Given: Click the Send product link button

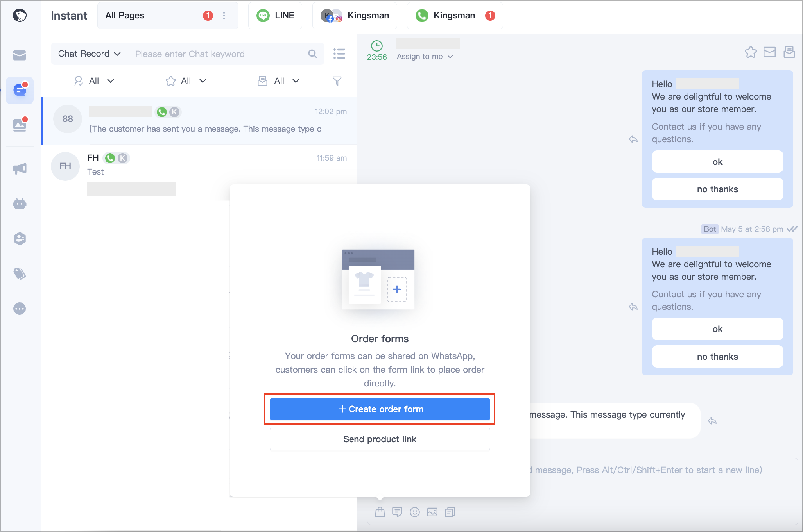Looking at the screenshot, I should tap(380, 439).
